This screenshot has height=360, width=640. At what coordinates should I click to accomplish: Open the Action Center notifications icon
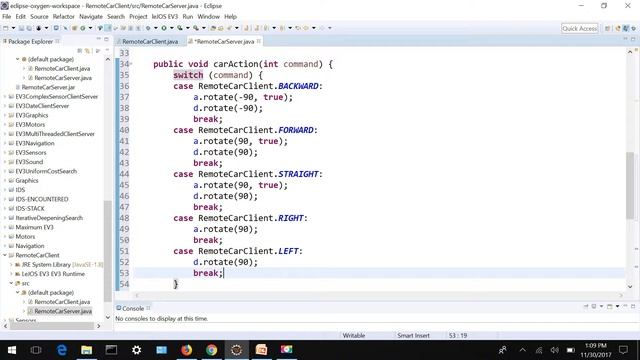[623, 350]
